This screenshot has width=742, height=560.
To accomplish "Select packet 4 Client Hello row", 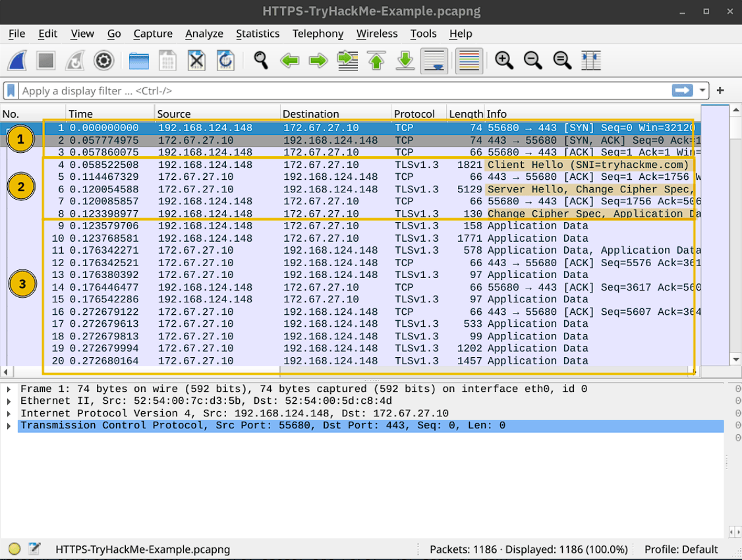I will tap(350, 165).
